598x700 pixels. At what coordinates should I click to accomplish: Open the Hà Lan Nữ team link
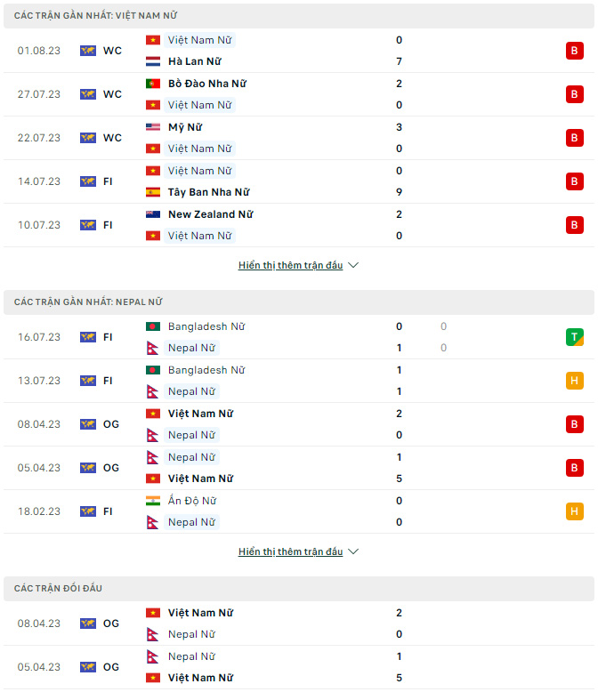(x=194, y=62)
